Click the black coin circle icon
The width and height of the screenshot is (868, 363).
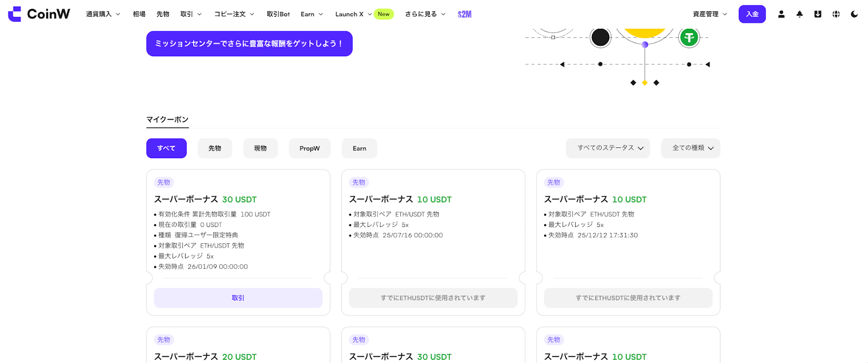pos(600,37)
